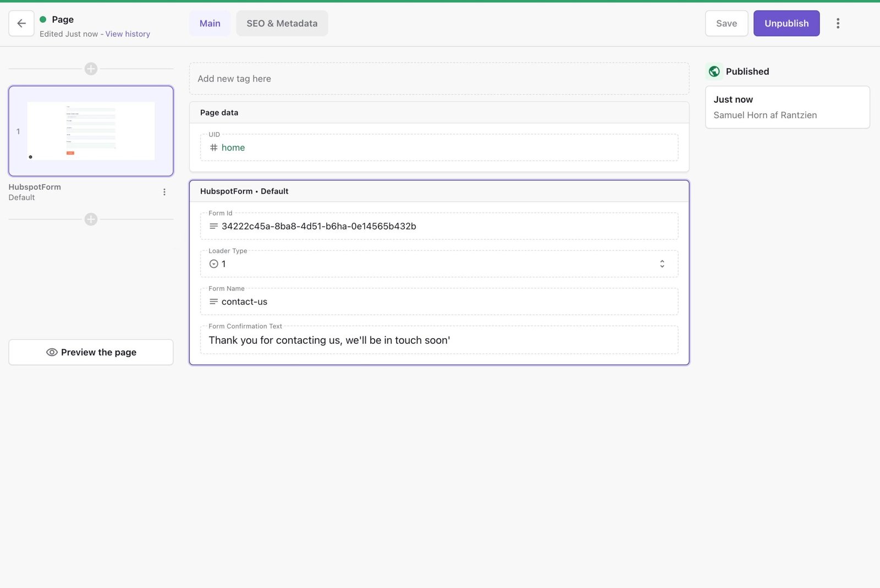880x588 pixels.
Task: Go back using the arrow icon
Action: click(21, 23)
